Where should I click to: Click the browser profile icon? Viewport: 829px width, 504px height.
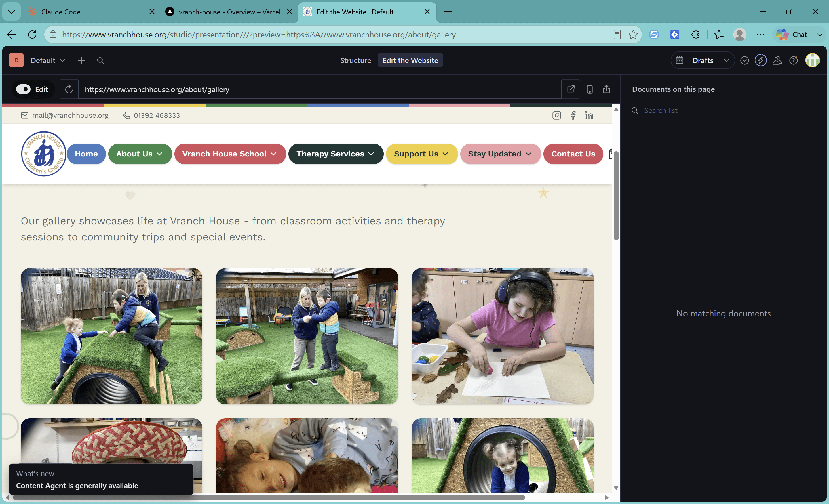(739, 34)
